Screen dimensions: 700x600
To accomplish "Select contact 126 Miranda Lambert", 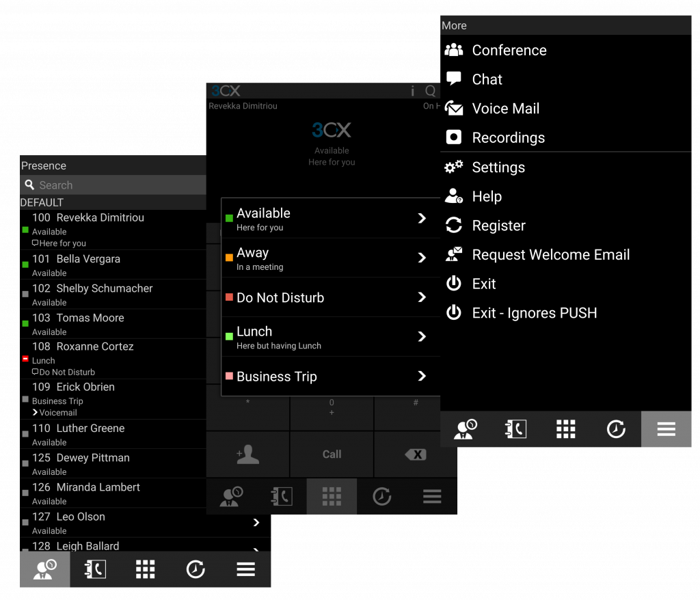I will click(113, 493).
